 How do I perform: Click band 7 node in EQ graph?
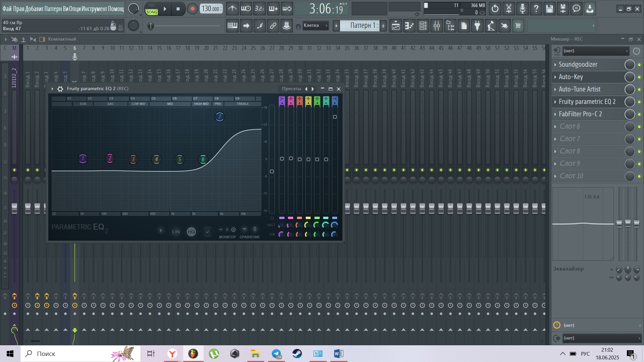(219, 117)
